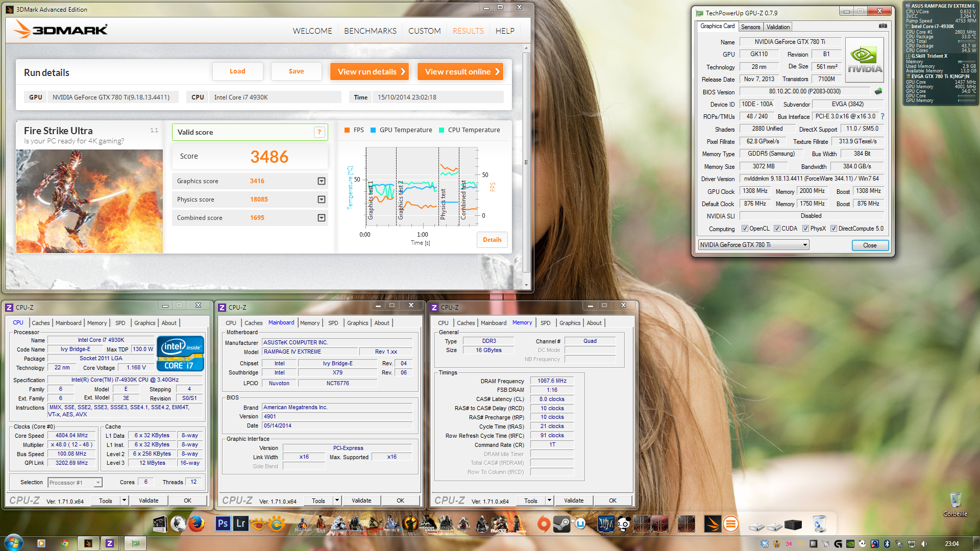Click Validate in the Mainboard CPU-Z window

[x=361, y=500]
